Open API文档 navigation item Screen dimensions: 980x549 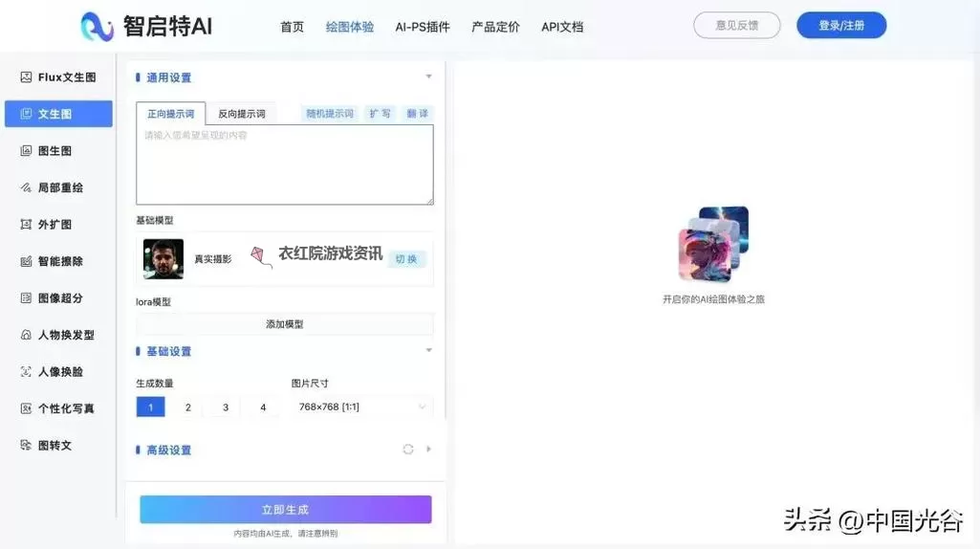[x=562, y=27]
